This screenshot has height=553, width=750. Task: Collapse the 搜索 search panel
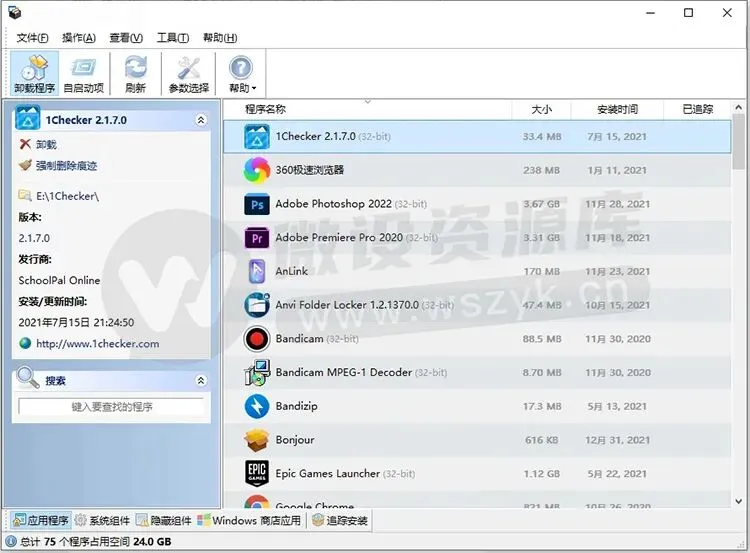[x=201, y=380]
